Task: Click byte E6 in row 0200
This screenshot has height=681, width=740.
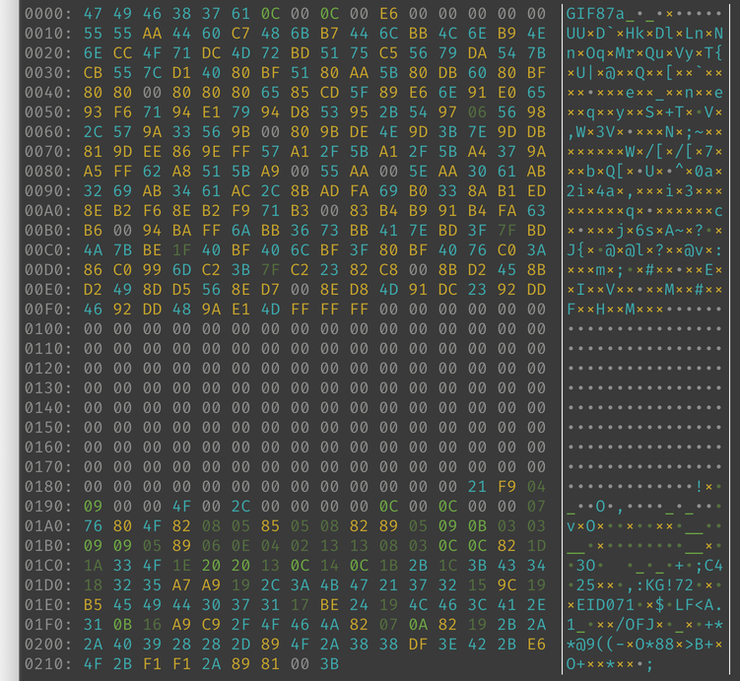Action: tap(537, 644)
